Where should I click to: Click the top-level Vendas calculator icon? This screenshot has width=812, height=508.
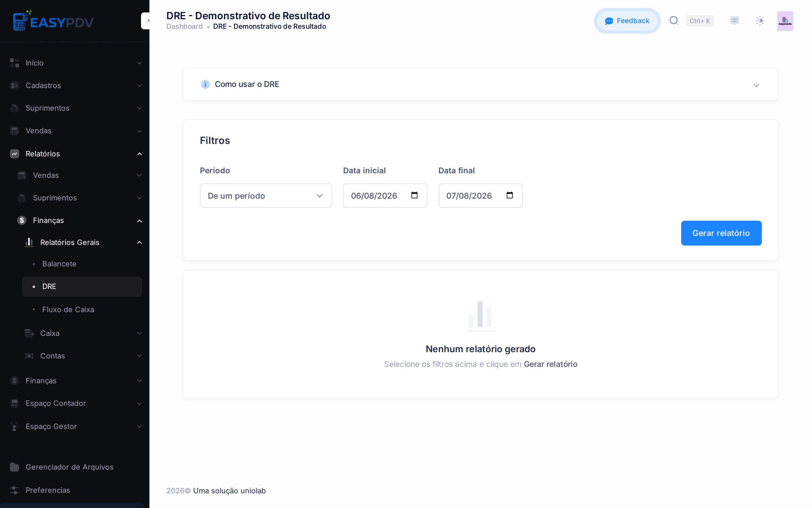[x=14, y=131]
